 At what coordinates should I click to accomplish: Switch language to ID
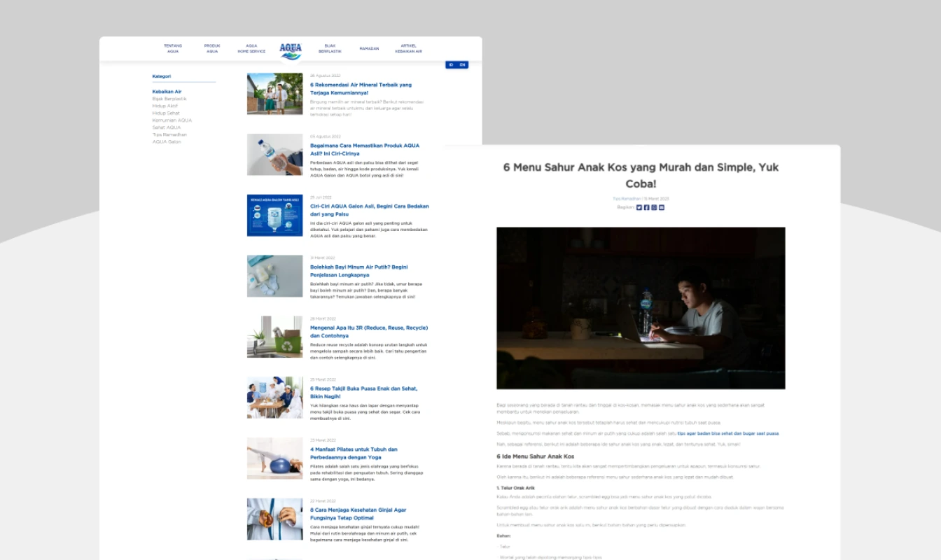pyautogui.click(x=451, y=64)
